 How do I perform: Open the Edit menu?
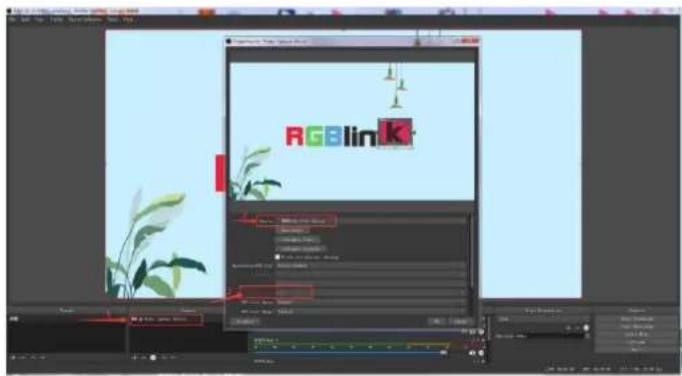pos(25,20)
